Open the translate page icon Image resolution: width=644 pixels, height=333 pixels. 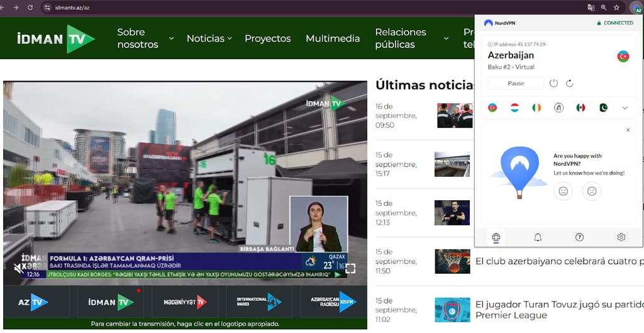click(x=591, y=8)
